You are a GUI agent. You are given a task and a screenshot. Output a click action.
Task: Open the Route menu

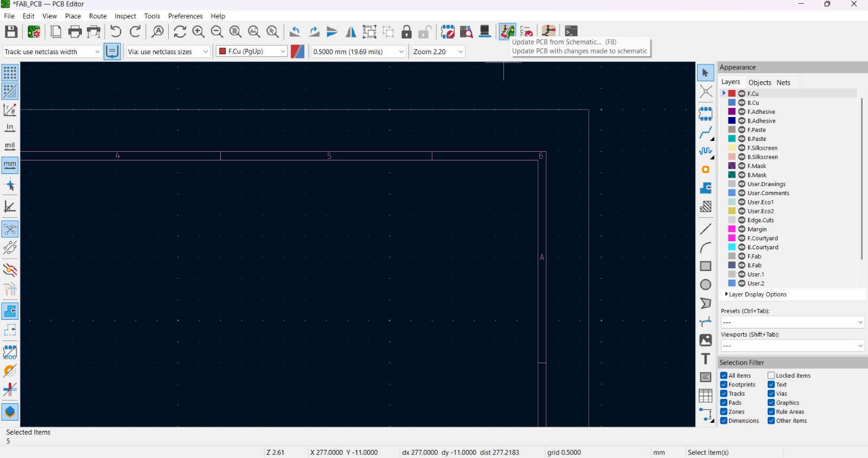tap(98, 16)
